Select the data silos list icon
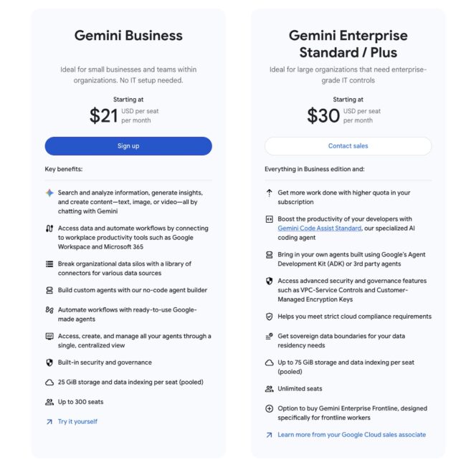 click(x=49, y=264)
